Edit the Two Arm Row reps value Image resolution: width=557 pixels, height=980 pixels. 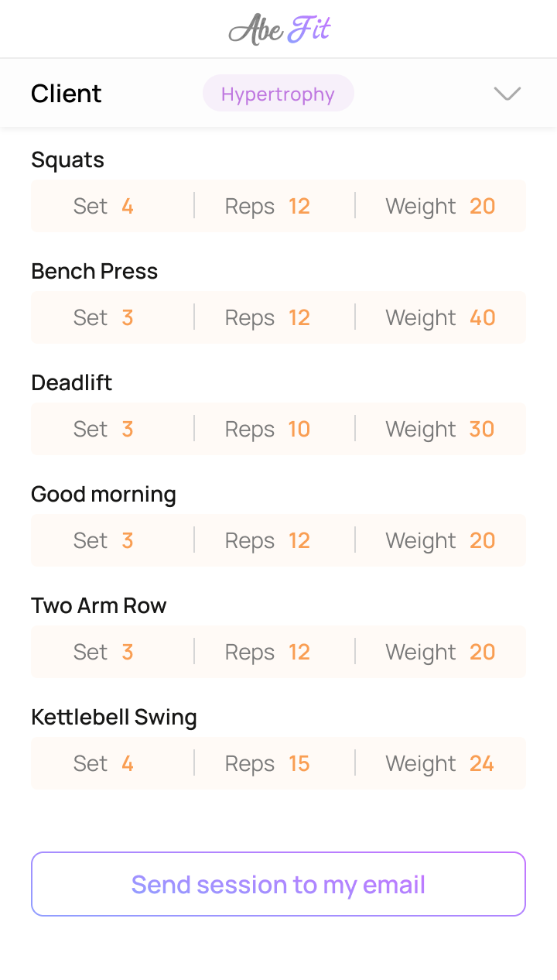299,652
